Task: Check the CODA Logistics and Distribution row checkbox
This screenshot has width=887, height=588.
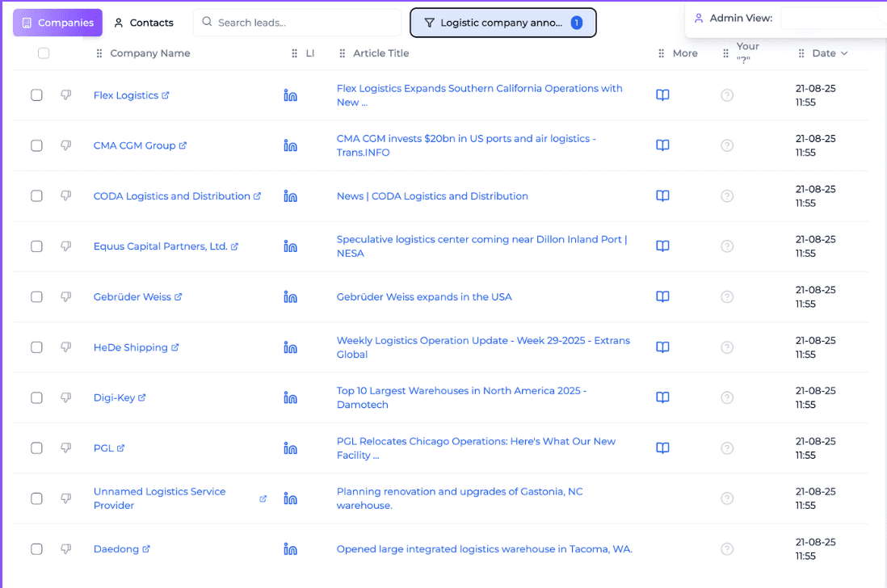Action: tap(37, 196)
